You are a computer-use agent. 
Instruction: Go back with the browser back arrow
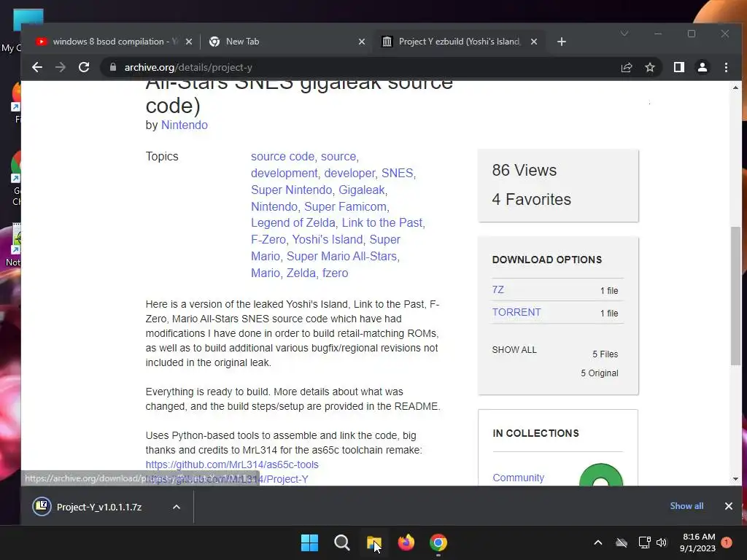(x=37, y=68)
